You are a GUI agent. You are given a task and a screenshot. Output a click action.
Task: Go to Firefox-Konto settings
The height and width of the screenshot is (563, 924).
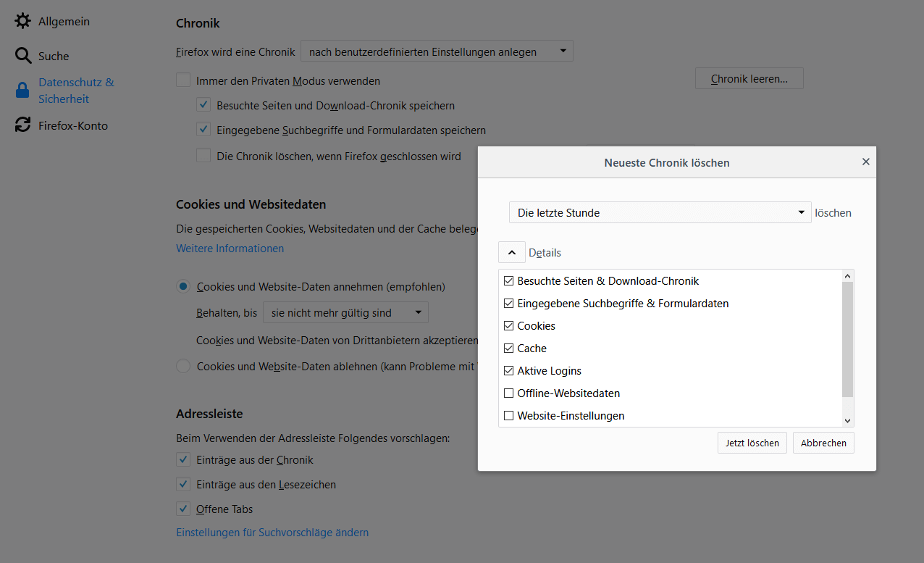(73, 125)
